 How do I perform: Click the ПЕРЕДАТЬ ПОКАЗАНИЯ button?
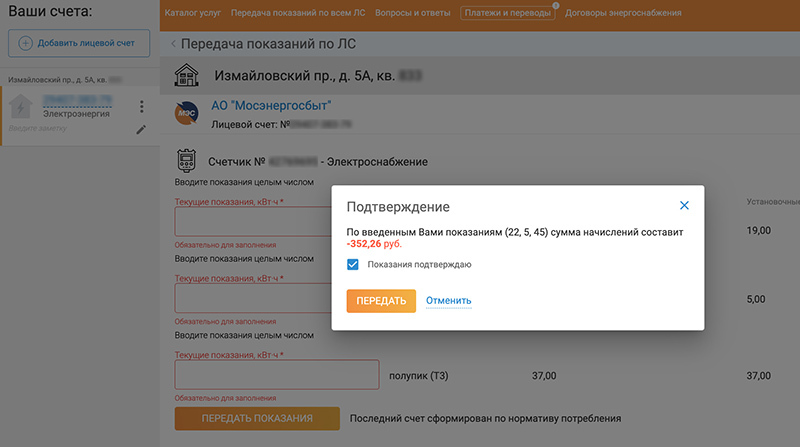click(x=257, y=418)
